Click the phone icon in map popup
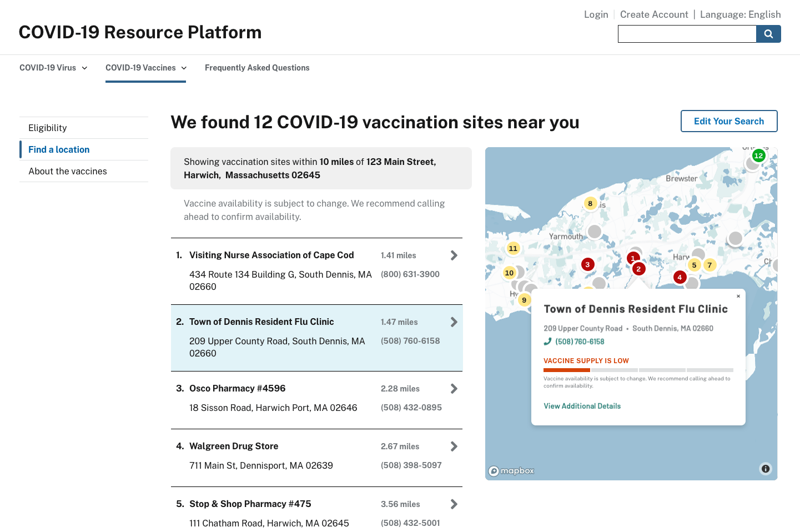The height and width of the screenshot is (532, 800). 547,342
